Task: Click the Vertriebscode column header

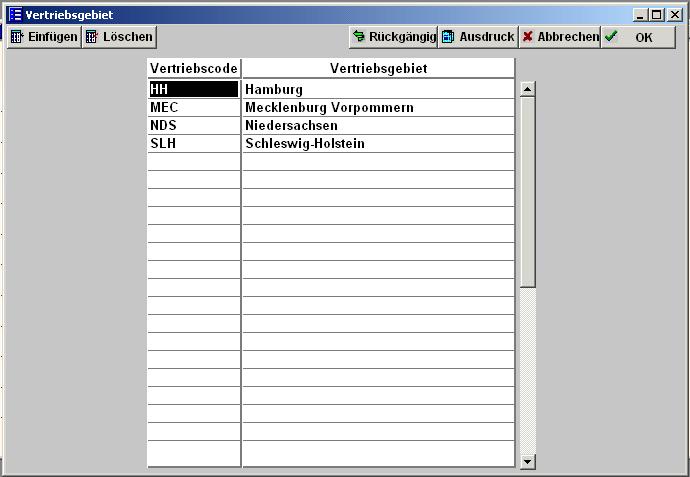Action: click(x=194, y=69)
